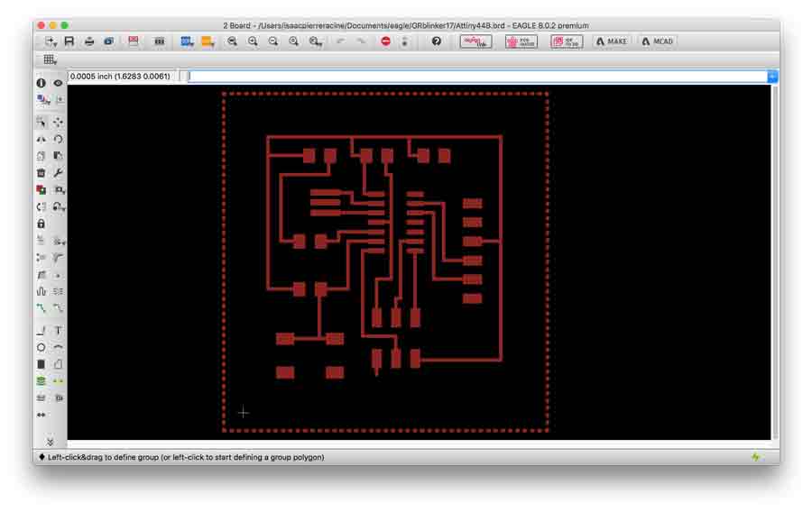Open the layer Display settings icon
The width and height of the screenshot is (812, 512).
43,99
